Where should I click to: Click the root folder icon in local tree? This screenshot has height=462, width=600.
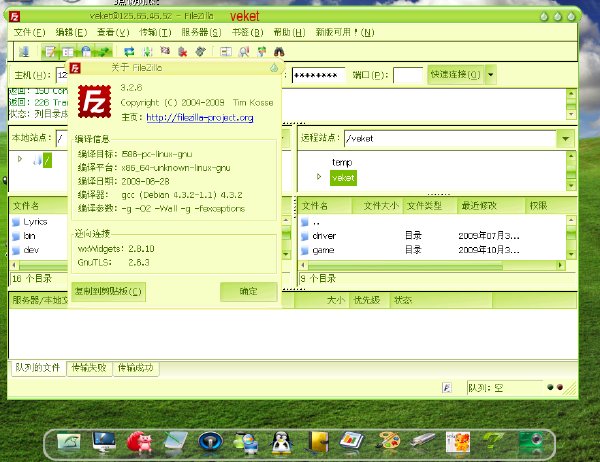37,160
